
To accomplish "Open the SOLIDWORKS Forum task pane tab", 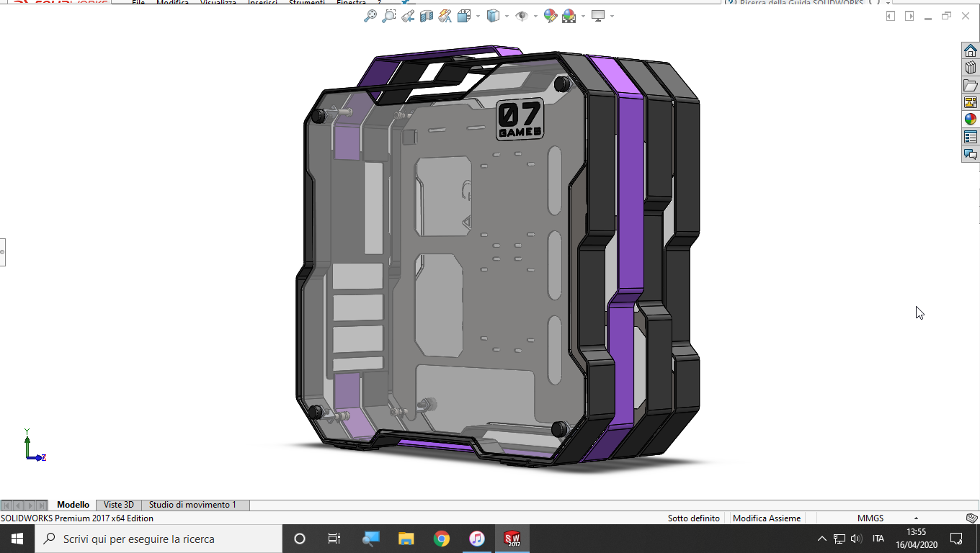I will (x=971, y=154).
